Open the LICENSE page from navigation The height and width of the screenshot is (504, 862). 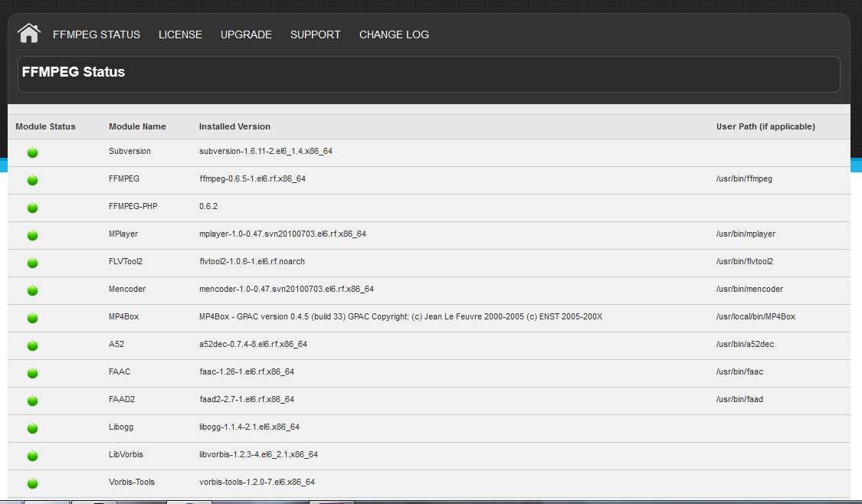pos(180,34)
